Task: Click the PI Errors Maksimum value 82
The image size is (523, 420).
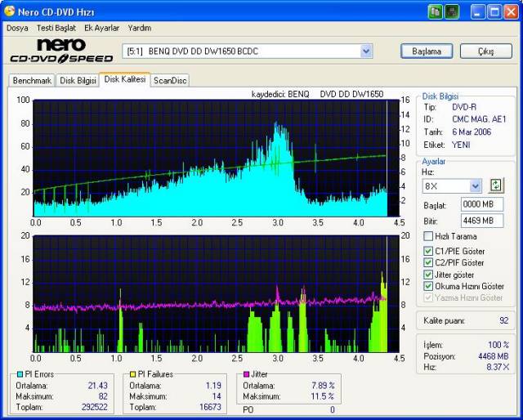Action: tap(103, 396)
